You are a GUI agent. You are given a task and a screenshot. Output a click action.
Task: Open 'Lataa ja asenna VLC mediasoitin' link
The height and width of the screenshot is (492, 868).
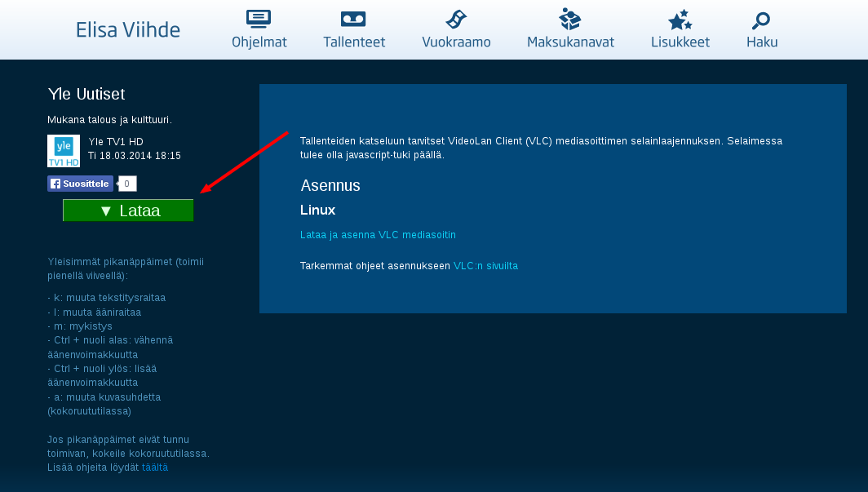point(378,235)
